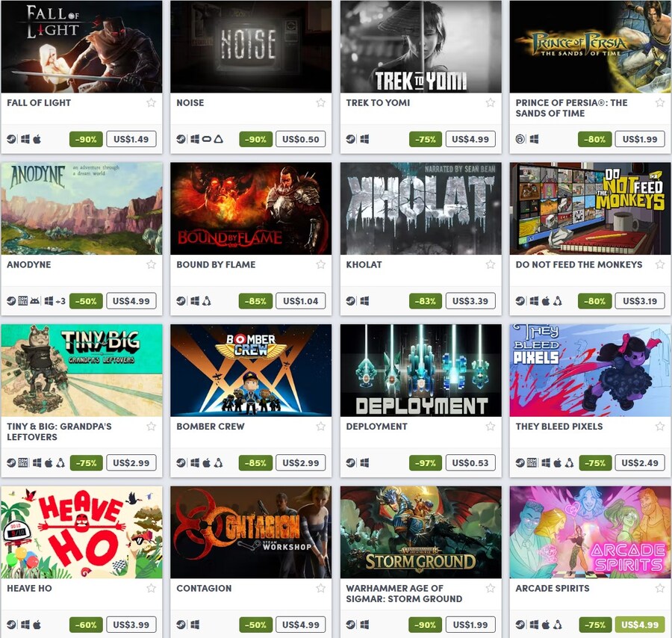
Task: Open Contagion game cover image
Action: [x=251, y=532]
